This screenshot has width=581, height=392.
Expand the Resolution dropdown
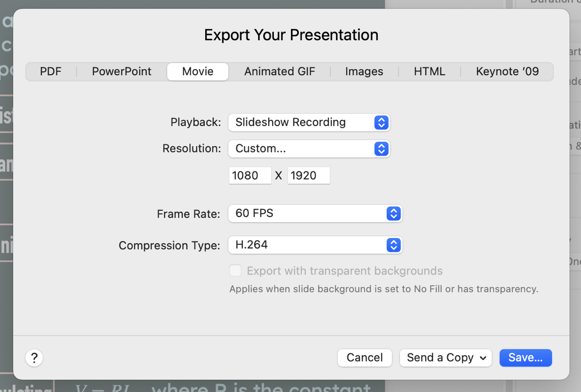(308, 149)
